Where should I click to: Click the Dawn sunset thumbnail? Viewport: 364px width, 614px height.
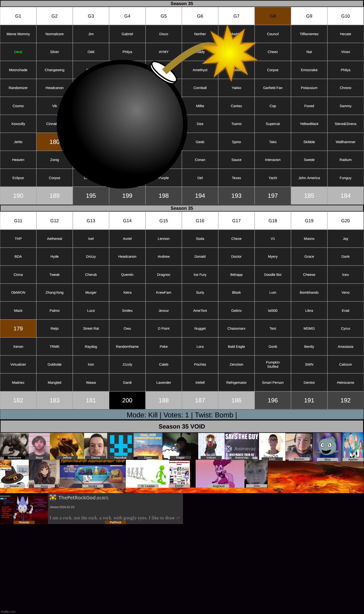click(x=148, y=446)
